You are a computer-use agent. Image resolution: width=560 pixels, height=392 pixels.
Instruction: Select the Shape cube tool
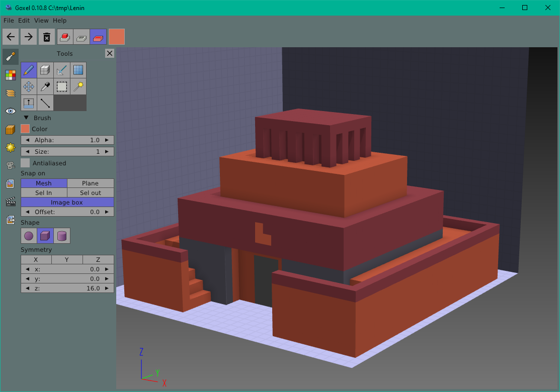click(x=45, y=70)
